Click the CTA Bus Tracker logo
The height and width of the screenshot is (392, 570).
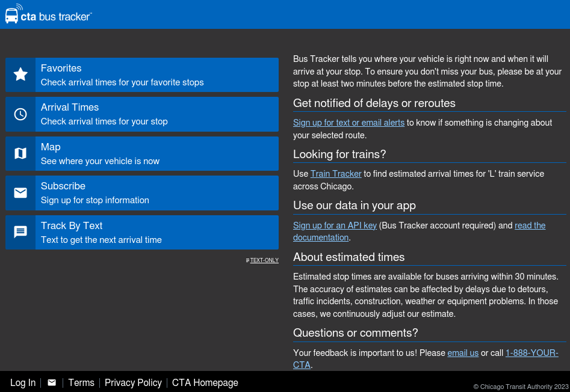(x=48, y=14)
